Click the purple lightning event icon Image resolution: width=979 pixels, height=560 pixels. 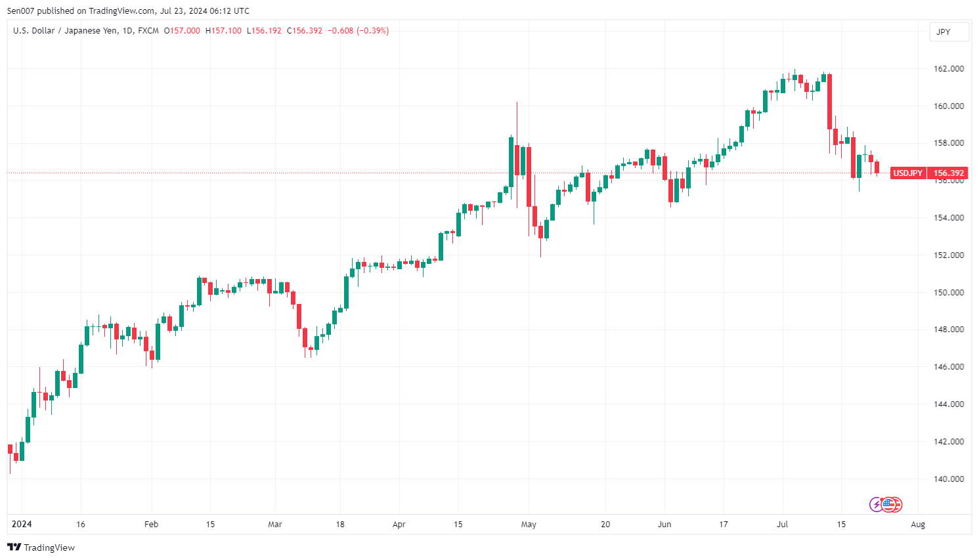[x=876, y=504]
